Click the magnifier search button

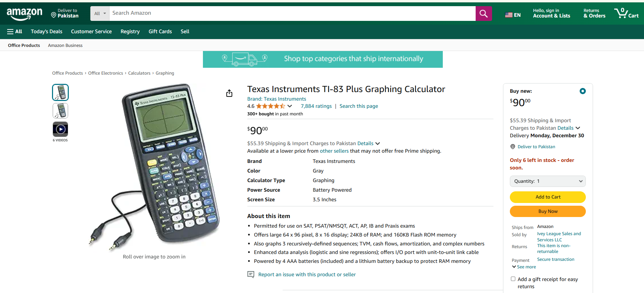click(x=484, y=13)
